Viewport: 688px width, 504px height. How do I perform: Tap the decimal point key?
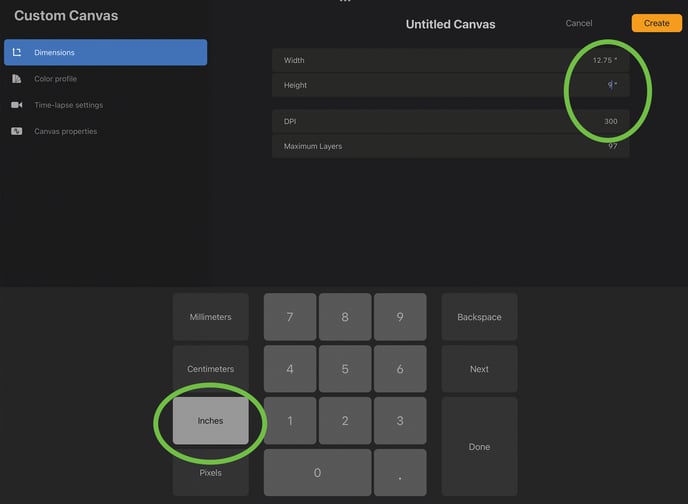click(400, 472)
